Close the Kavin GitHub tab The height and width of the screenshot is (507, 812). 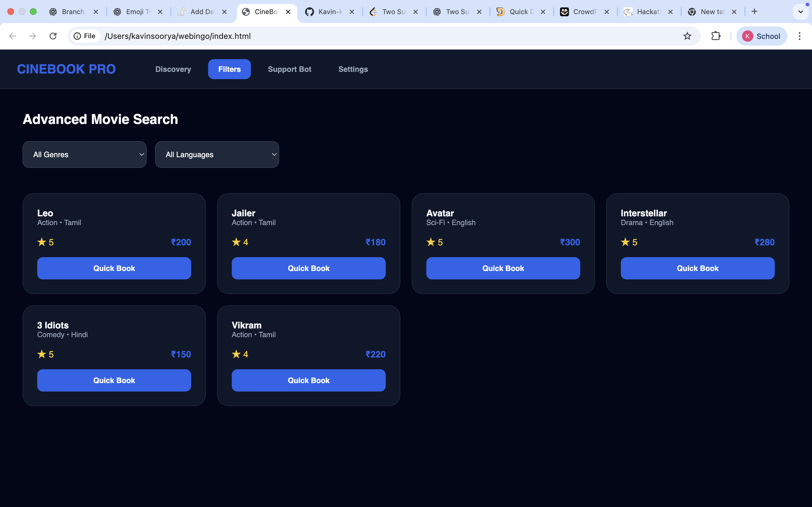(352, 12)
